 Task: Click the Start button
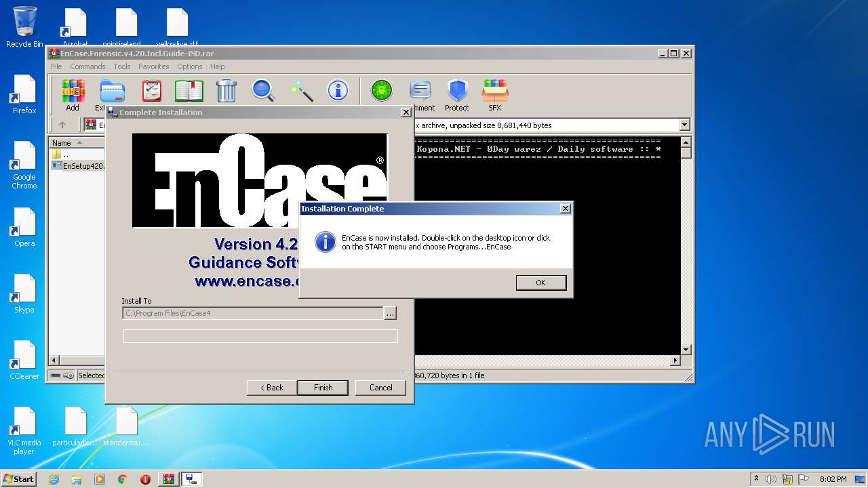pos(18,479)
